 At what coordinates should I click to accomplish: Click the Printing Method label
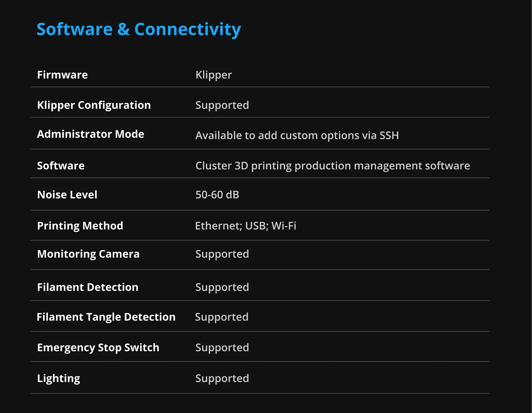point(80,226)
